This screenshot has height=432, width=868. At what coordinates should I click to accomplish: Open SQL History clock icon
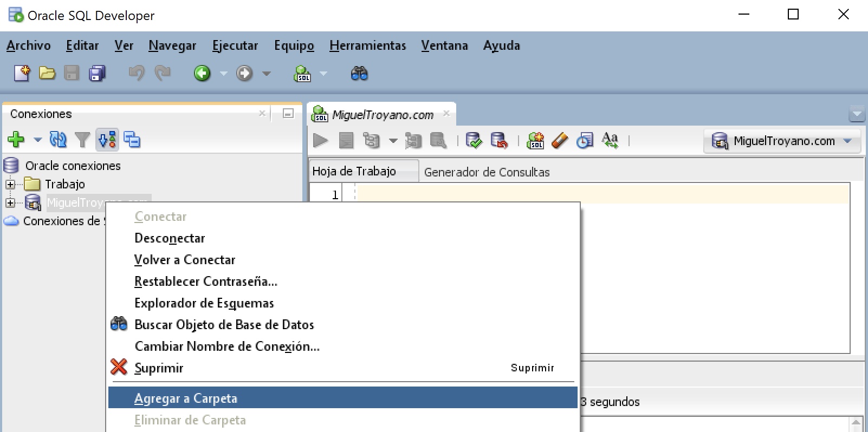click(585, 141)
